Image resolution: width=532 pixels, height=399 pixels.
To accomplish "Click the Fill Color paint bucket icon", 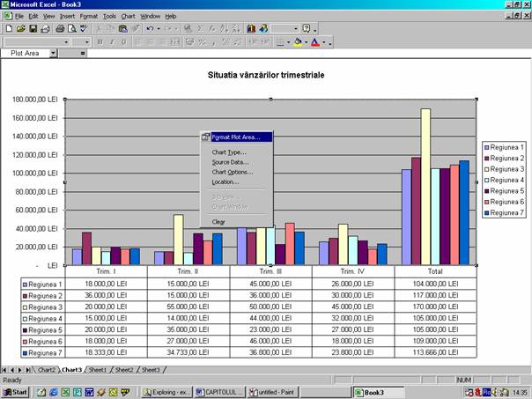I will click(x=298, y=41).
